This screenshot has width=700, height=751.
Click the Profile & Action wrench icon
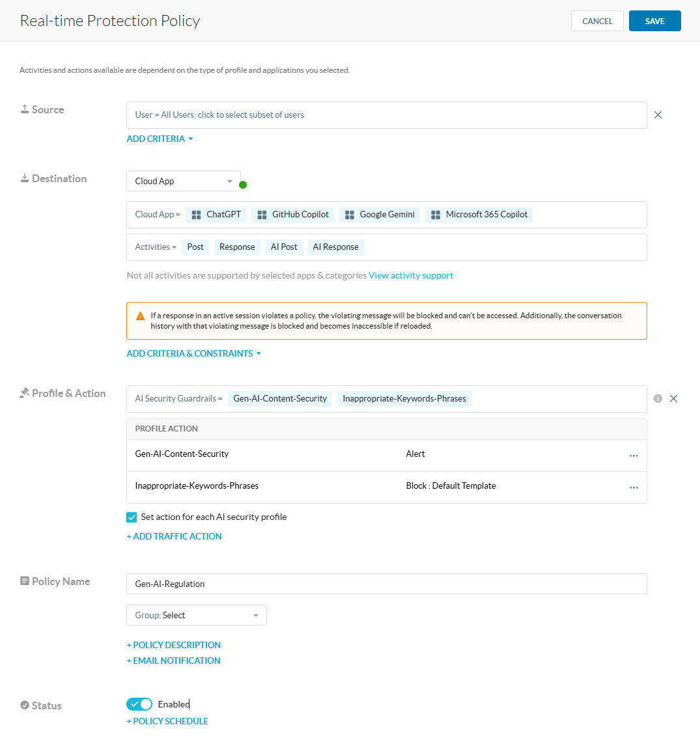[24, 392]
